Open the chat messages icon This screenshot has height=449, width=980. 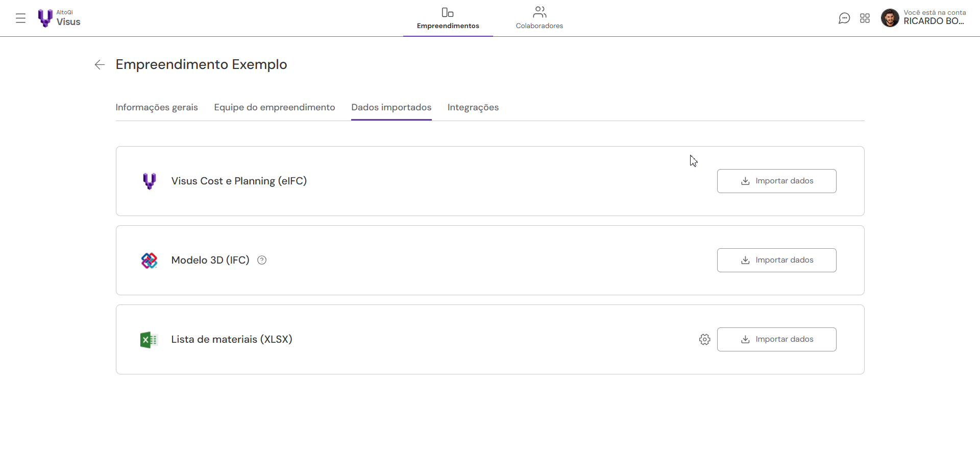(x=844, y=18)
